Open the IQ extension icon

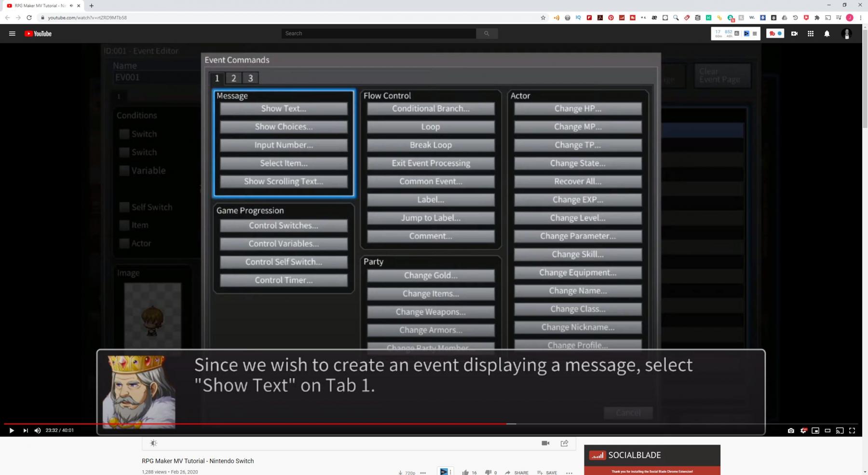pyautogui.click(x=578, y=17)
